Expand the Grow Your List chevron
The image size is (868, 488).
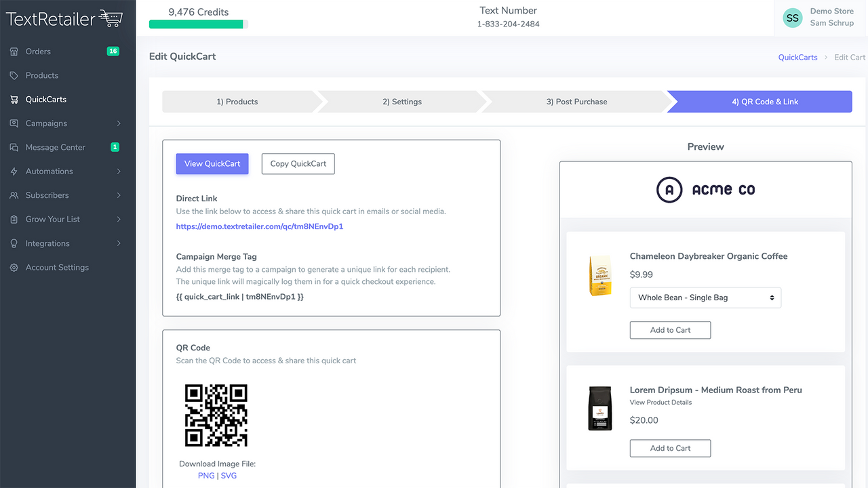pos(119,220)
